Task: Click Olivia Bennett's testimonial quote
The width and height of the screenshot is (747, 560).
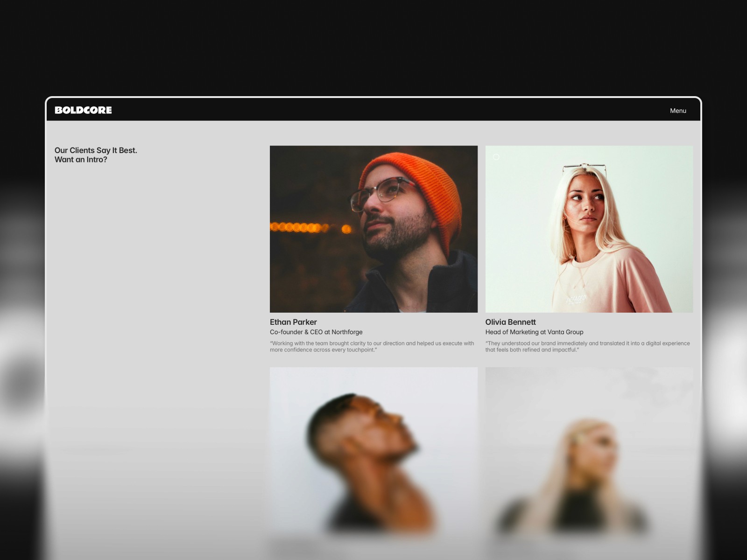Action: (587, 346)
